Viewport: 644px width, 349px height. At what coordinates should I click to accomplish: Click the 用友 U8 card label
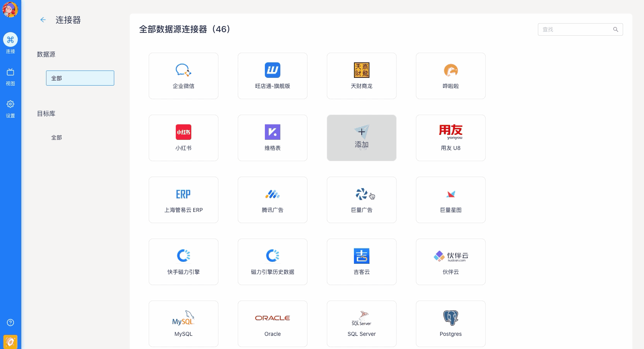click(451, 148)
